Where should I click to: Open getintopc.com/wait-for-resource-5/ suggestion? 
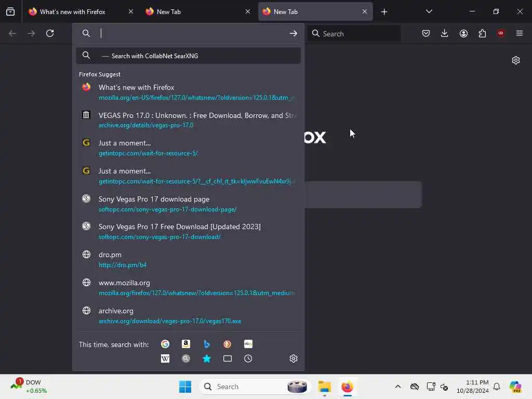tap(188, 148)
